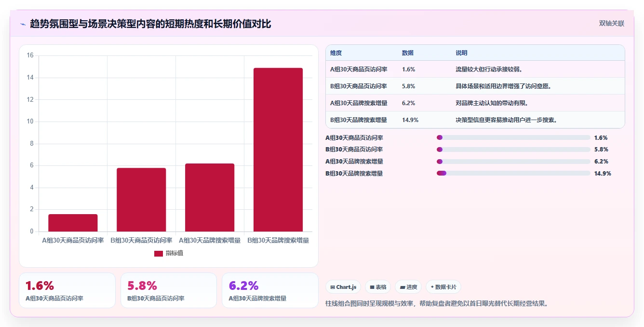Click the 1.6% table cell
Viewport: 644px width, 327px height.
coord(408,69)
